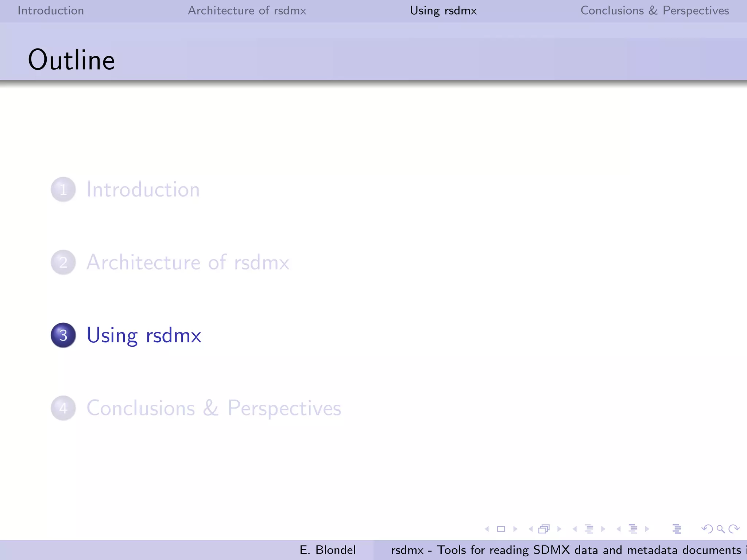Click the numbered ball 1 bullet
Screen dimensions: 747x560
pyautogui.click(x=63, y=190)
